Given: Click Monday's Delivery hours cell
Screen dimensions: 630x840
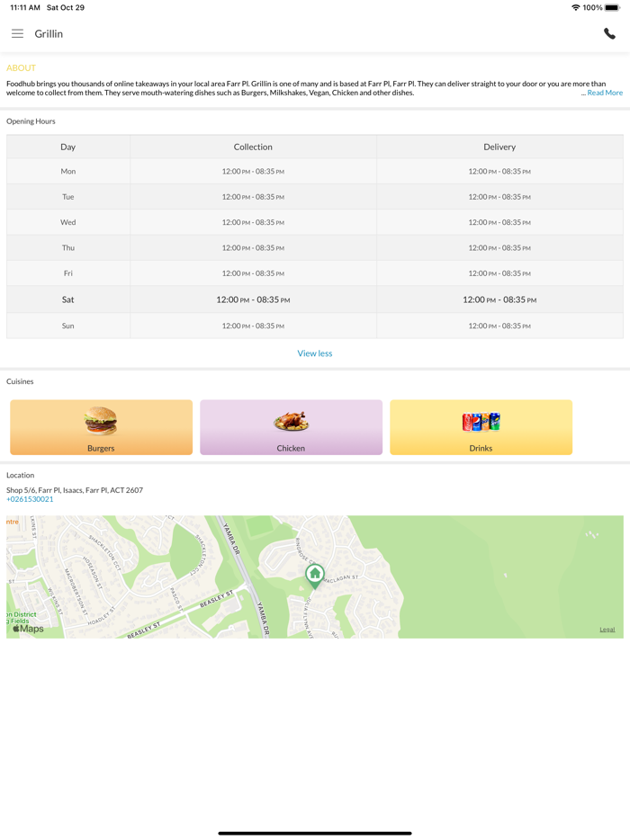Looking at the screenshot, I should click(x=499, y=172).
